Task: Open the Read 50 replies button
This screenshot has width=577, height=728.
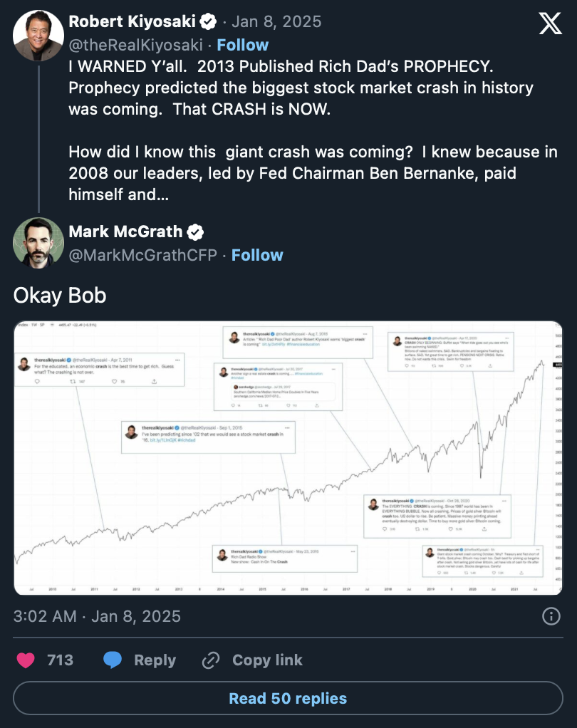Action: coord(288,698)
